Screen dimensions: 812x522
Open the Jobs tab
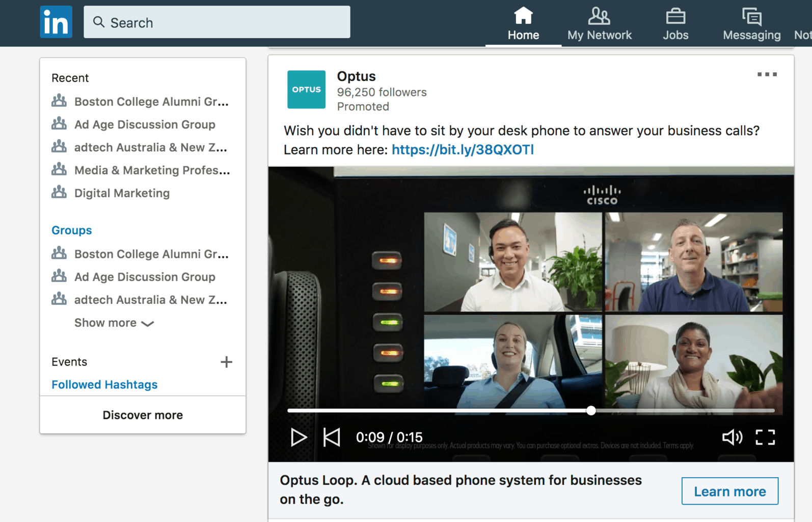675,23
